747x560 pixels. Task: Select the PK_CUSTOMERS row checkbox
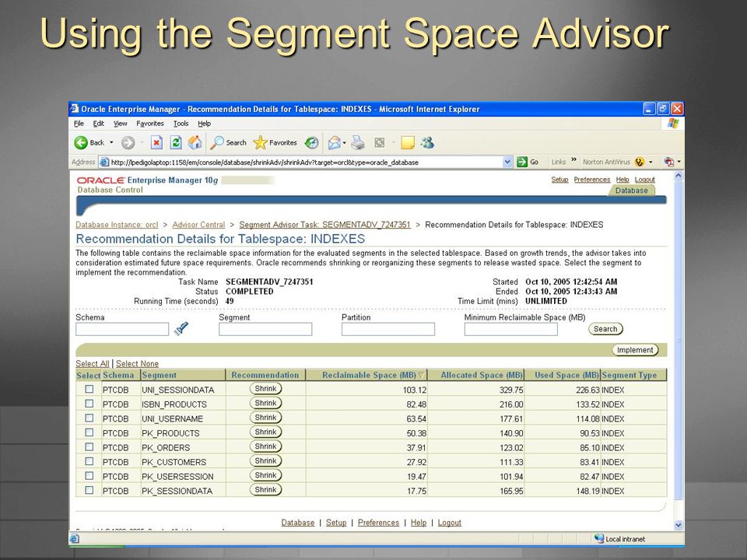pyautogui.click(x=89, y=461)
